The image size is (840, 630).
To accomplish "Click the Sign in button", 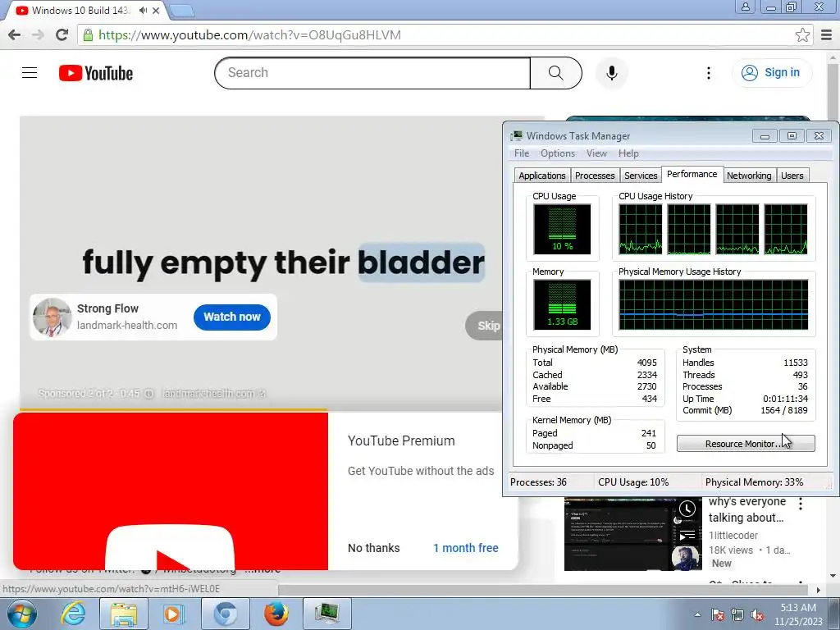I will 771,73.
